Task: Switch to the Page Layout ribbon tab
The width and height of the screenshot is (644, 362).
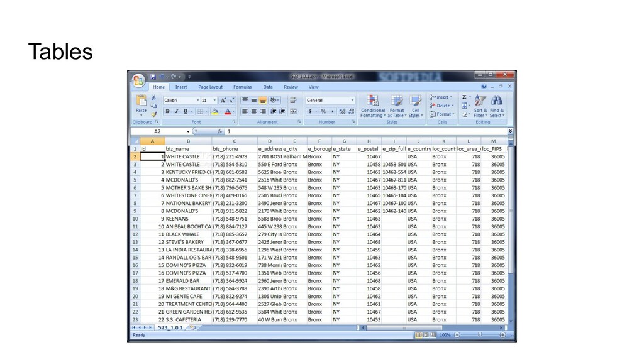Action: pyautogui.click(x=210, y=87)
